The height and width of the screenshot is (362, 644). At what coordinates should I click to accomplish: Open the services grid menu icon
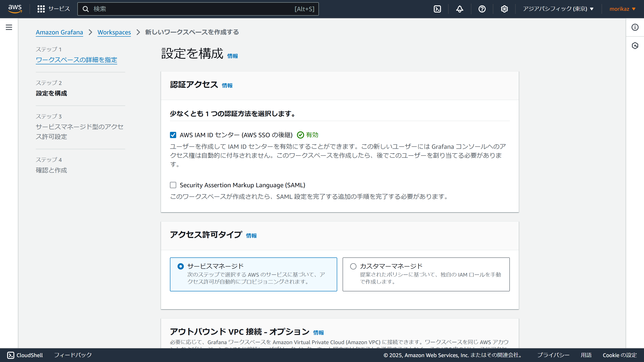pos(41,9)
